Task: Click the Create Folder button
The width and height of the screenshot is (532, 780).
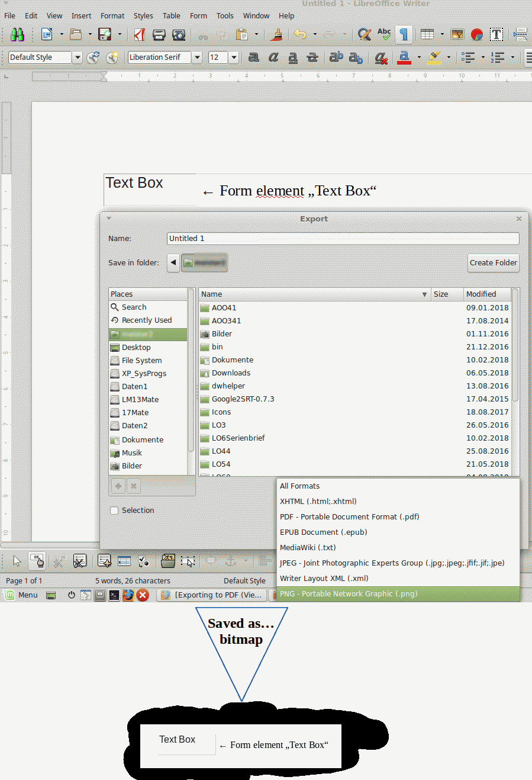Action: (x=494, y=263)
